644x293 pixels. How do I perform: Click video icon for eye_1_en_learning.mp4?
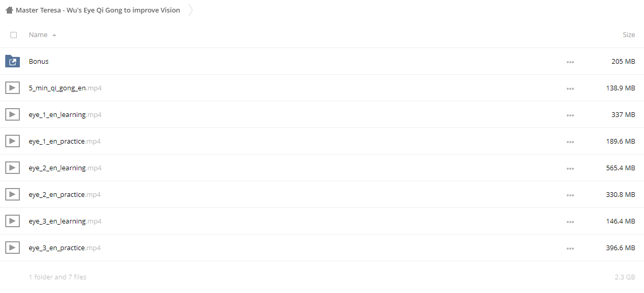[13, 114]
